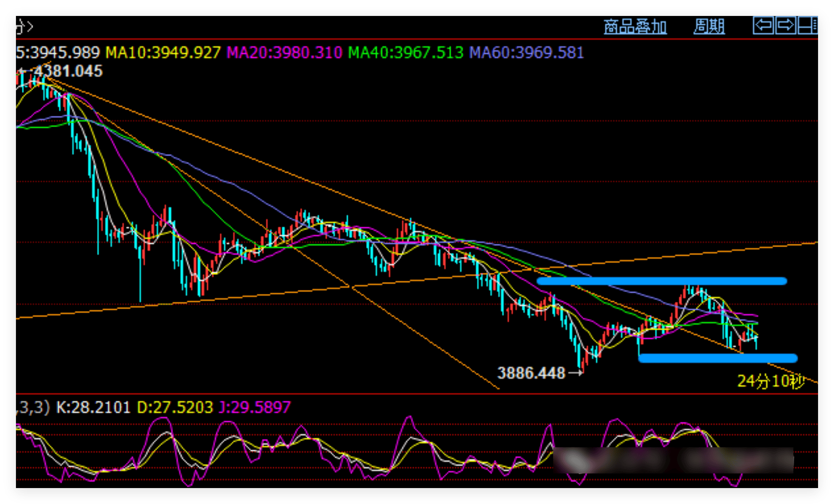Click the MA10 indicator label
The width and height of the screenshot is (834, 504).
pyautogui.click(x=163, y=53)
